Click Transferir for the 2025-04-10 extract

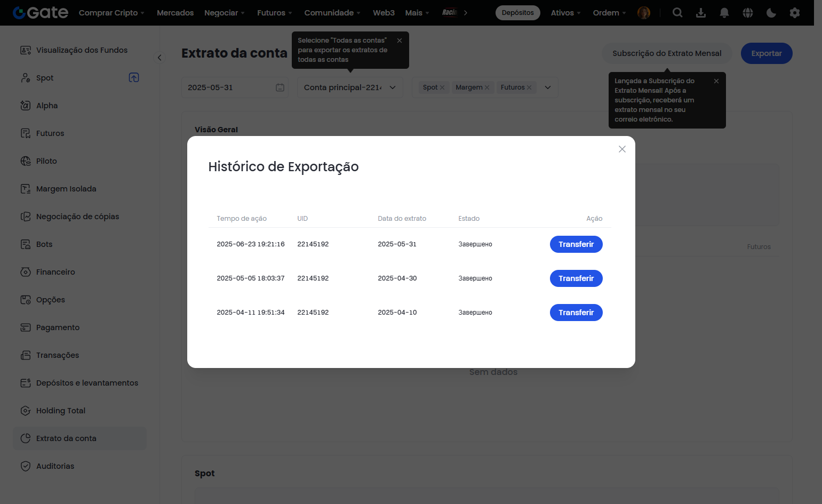pyautogui.click(x=576, y=313)
